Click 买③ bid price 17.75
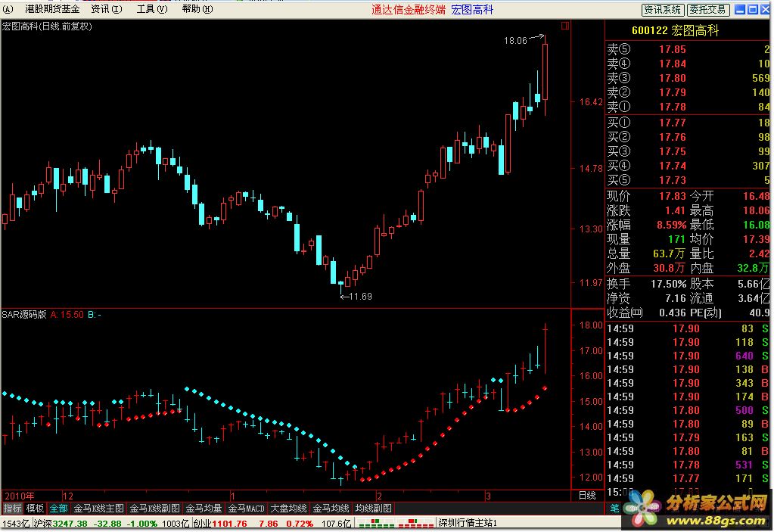This screenshot has width=774, height=532. click(673, 151)
